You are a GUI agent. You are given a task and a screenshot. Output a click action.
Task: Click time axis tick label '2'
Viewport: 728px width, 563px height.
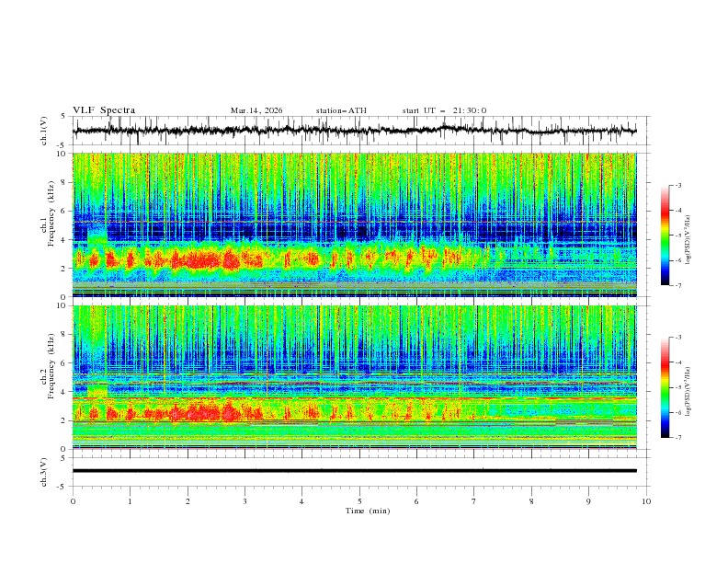pos(188,501)
